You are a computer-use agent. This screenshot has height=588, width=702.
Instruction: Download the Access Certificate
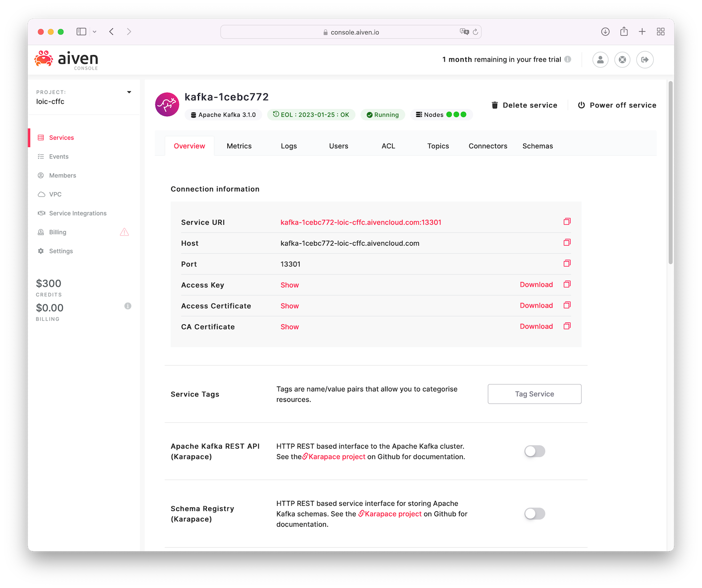pos(536,305)
